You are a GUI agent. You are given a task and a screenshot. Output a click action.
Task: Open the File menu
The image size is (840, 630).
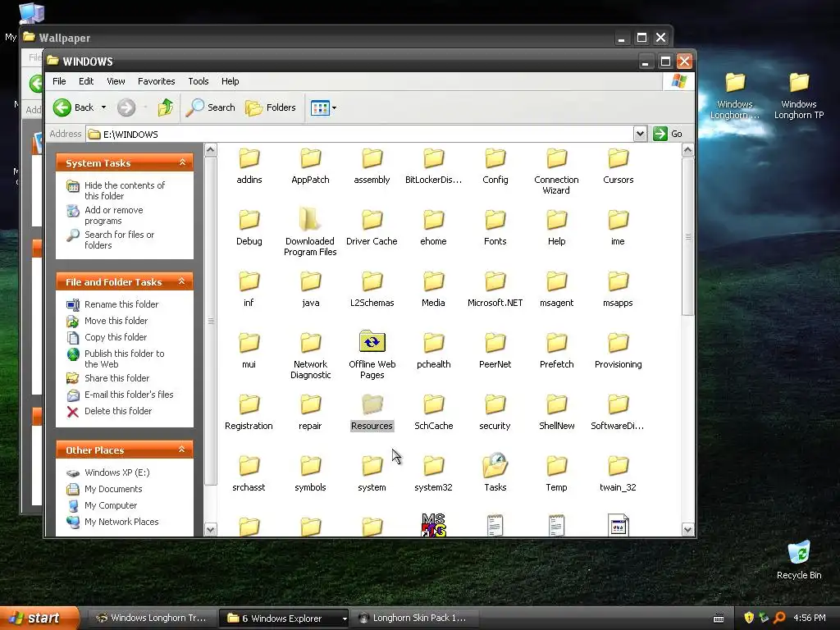coord(59,81)
